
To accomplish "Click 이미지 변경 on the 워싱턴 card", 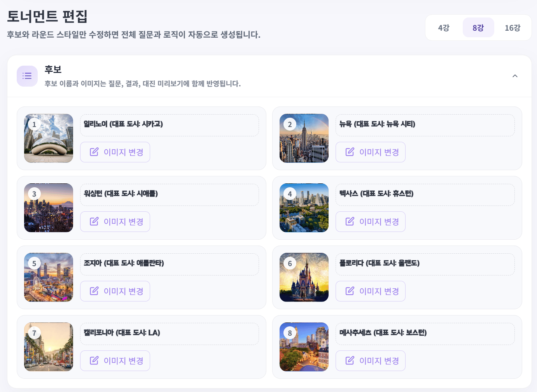I will pyautogui.click(x=115, y=221).
